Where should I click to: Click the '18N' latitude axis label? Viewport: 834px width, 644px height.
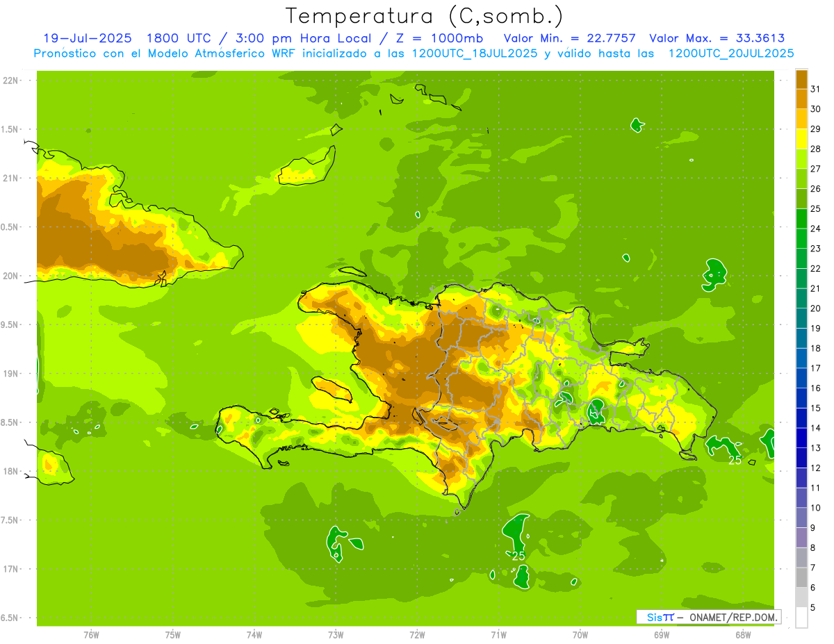pos(10,471)
